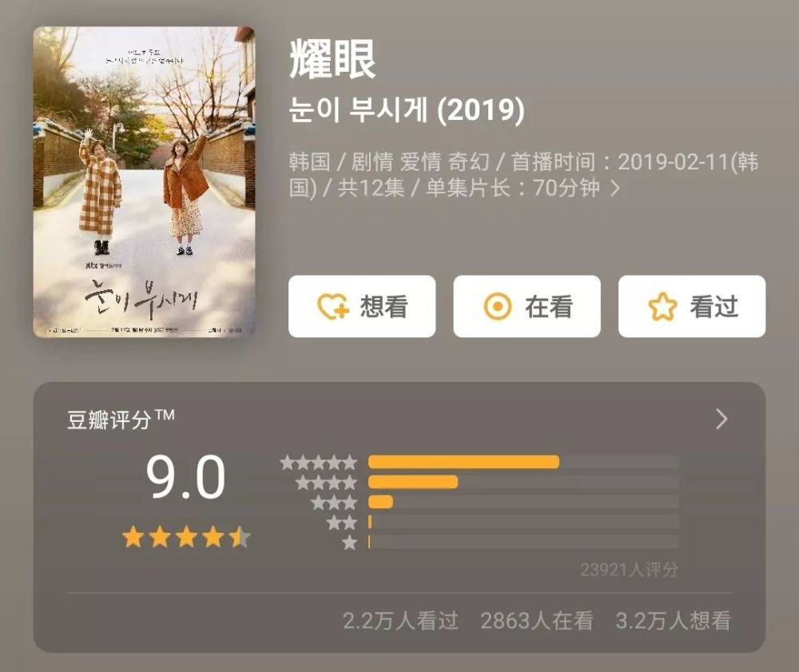Open the 3.2万人想看 list
The image size is (799, 672).
point(673,621)
